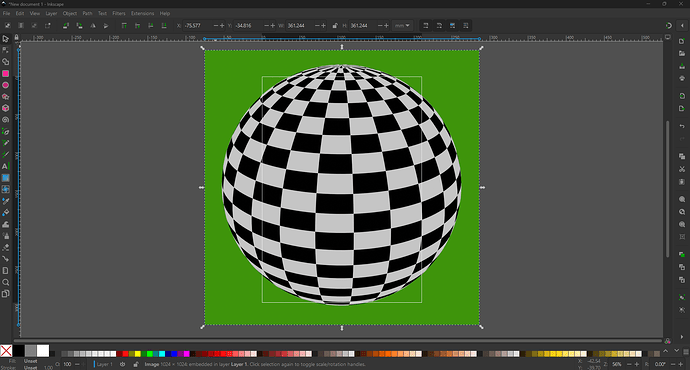Select the 3D box tool

click(5, 108)
